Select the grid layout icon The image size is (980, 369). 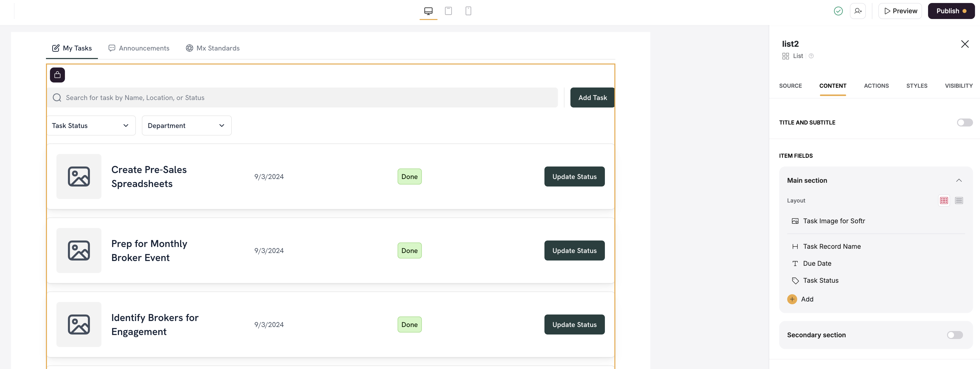[x=944, y=201]
